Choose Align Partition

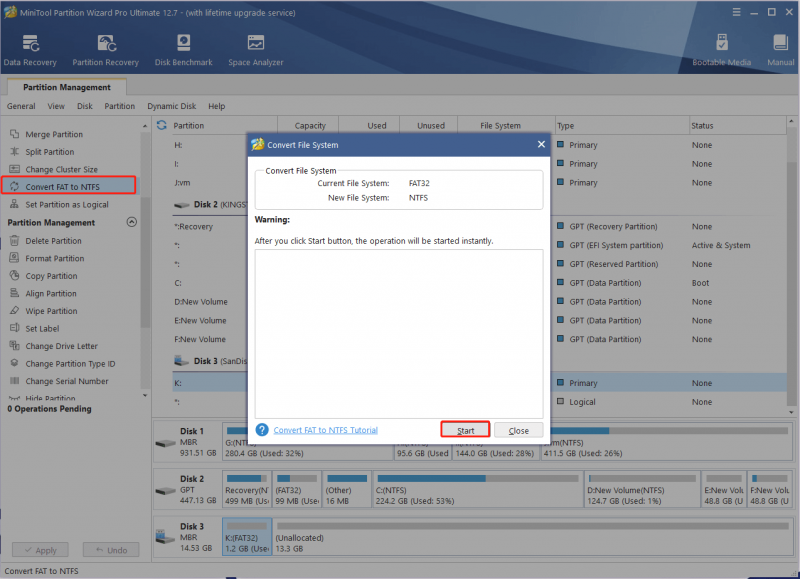click(51, 293)
